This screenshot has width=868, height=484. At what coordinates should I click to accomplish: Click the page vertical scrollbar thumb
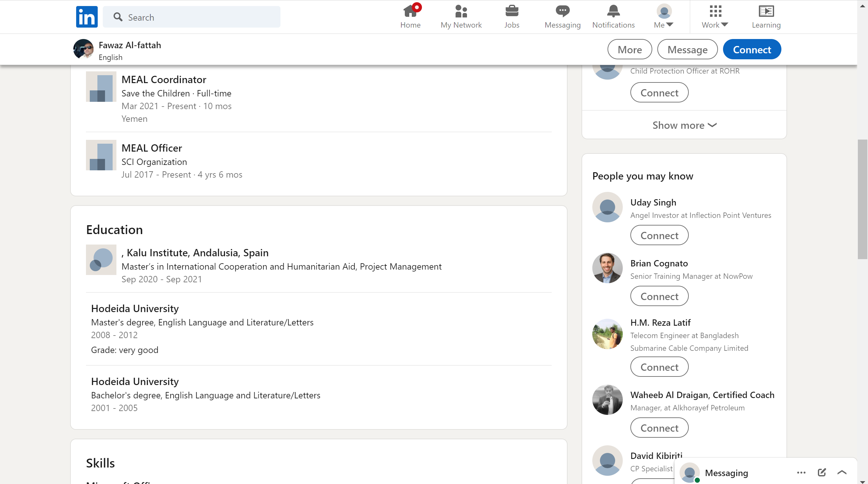click(862, 199)
